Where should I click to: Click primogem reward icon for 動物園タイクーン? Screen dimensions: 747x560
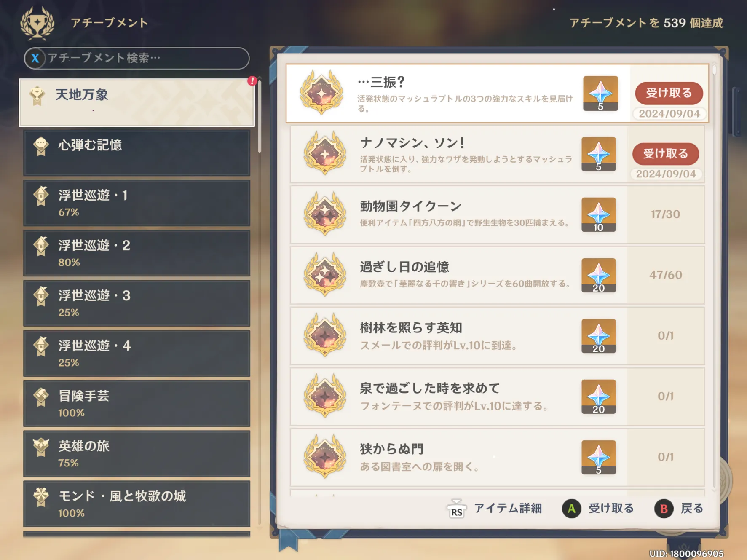[x=598, y=214]
